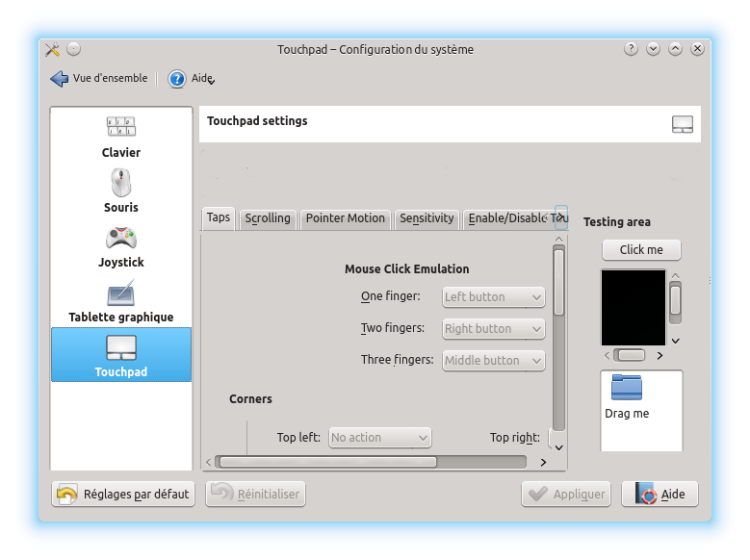Click the Top right label

coord(515,438)
